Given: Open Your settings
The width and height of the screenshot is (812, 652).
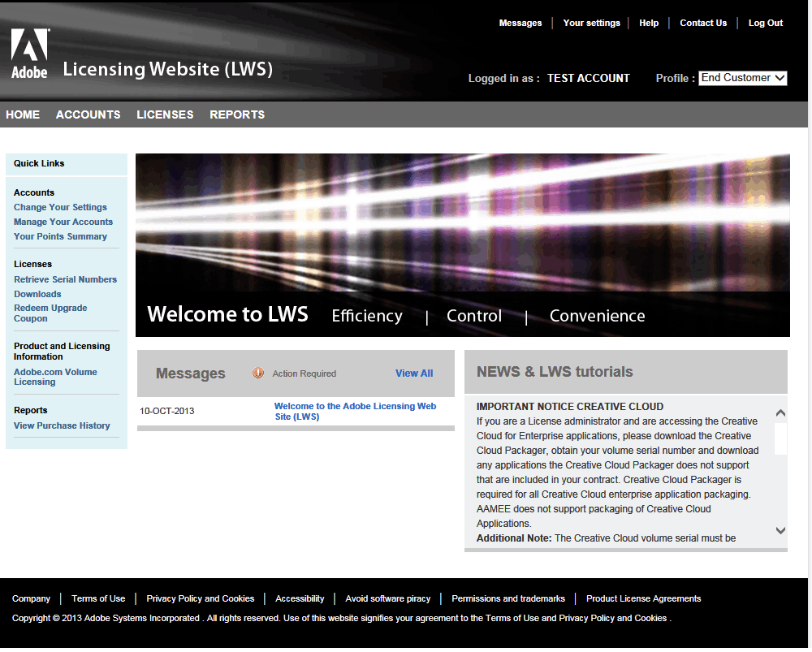Looking at the screenshot, I should click(x=591, y=23).
